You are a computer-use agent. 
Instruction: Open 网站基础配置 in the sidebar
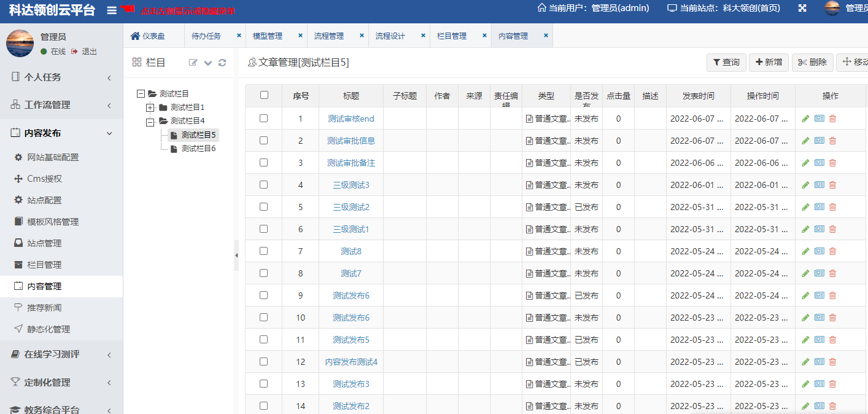coord(53,157)
